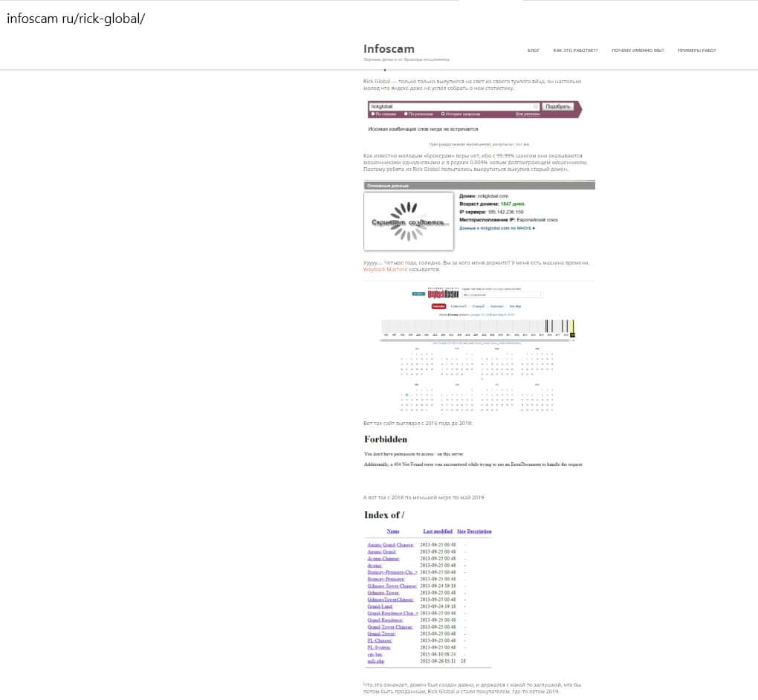Screen dimensions: 758x700
Task: Click the Infoscam site logo
Action: (389, 49)
